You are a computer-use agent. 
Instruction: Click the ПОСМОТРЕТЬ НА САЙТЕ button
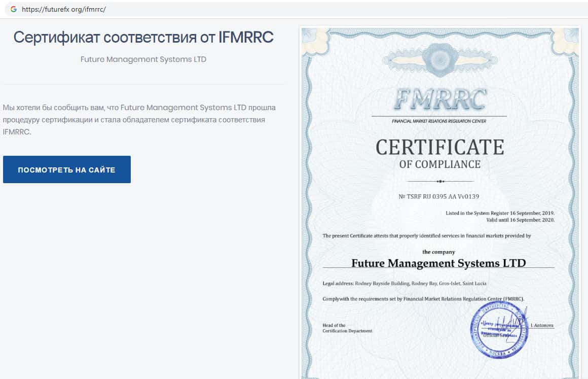(67, 169)
